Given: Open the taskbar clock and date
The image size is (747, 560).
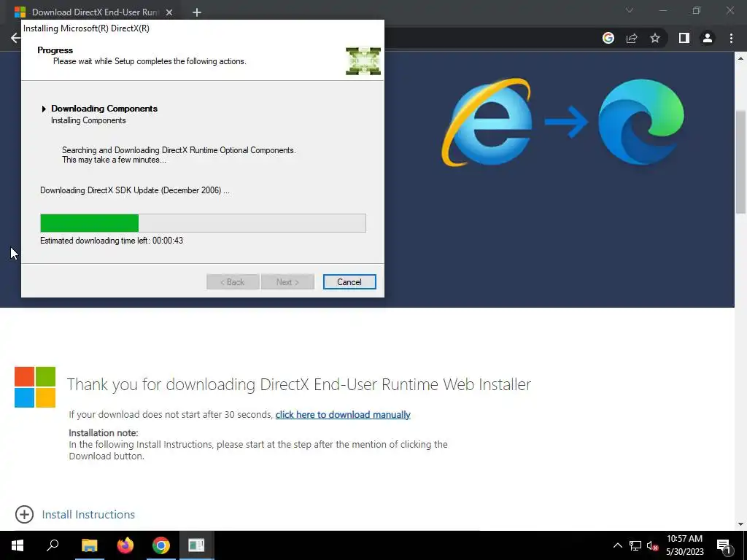Looking at the screenshot, I should pos(684,545).
